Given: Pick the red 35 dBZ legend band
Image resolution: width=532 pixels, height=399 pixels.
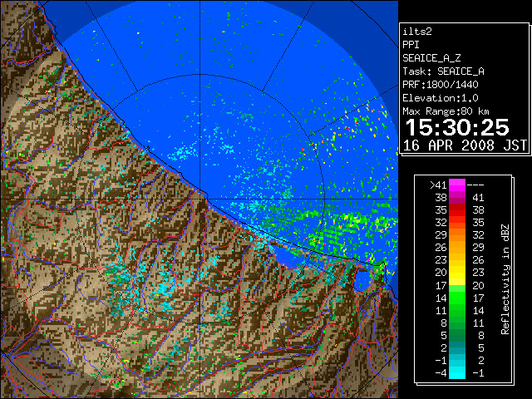Looking at the screenshot, I should [457, 210].
